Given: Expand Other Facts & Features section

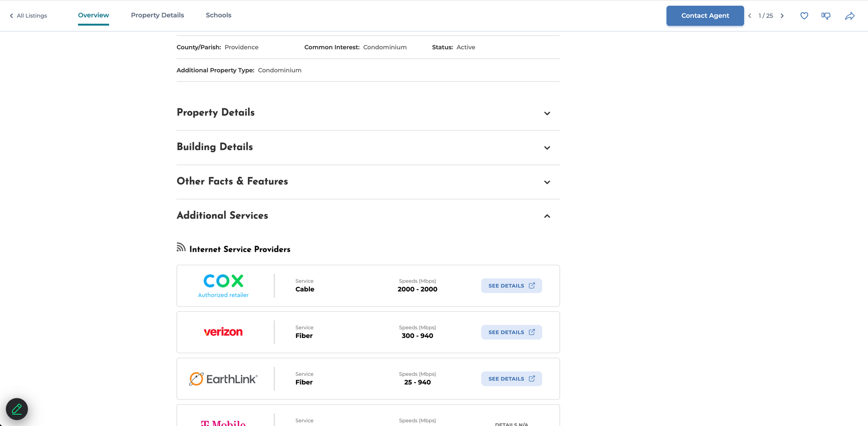Looking at the screenshot, I should click(x=547, y=182).
